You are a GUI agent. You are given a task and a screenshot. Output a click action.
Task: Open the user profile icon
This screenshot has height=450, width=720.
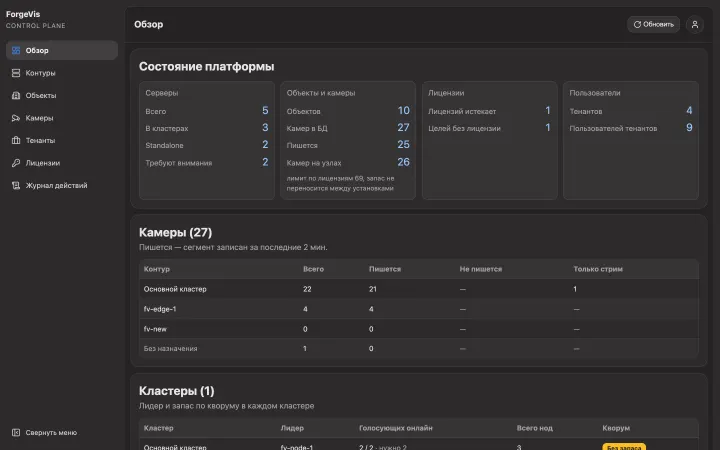click(695, 24)
